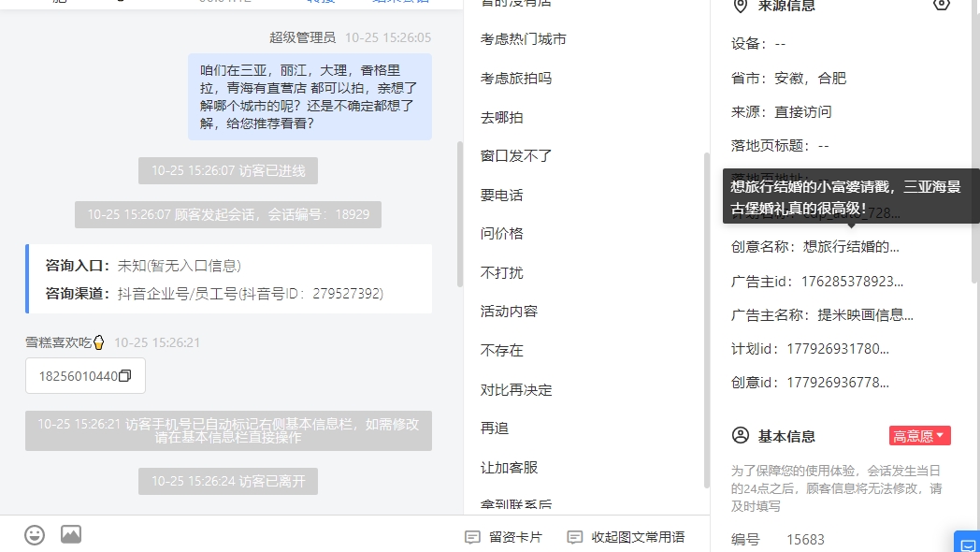Screen dimensions: 980x552
Task: Click 广告主名称 提米映画信息 text
Action: click(865, 314)
